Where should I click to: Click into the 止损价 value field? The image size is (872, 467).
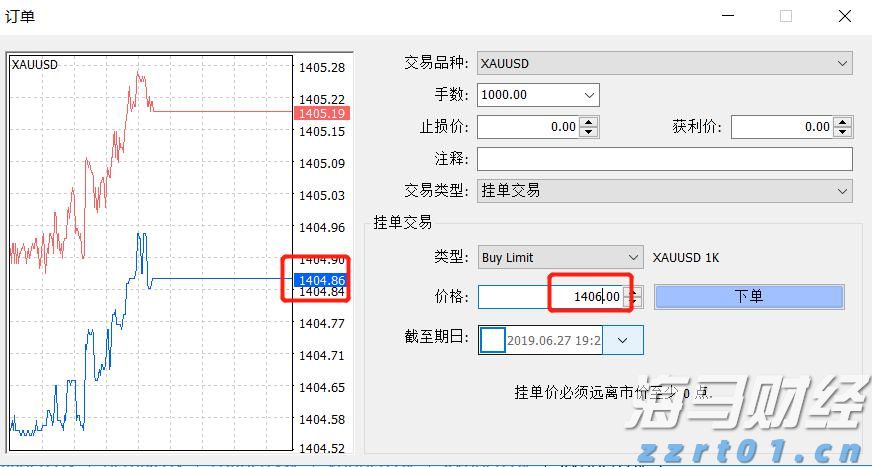click(x=528, y=127)
